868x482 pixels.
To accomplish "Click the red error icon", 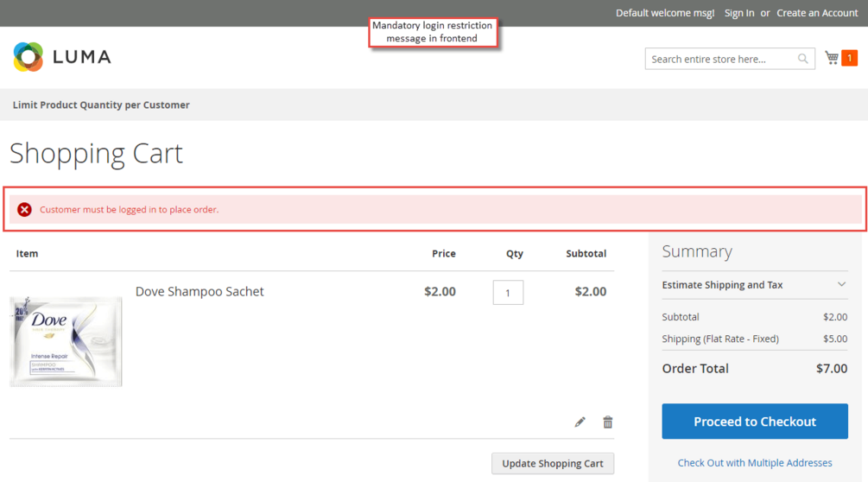I will tap(24, 210).
